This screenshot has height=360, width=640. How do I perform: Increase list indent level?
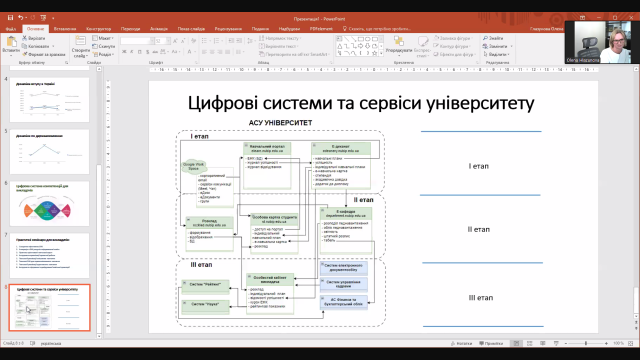239,41
